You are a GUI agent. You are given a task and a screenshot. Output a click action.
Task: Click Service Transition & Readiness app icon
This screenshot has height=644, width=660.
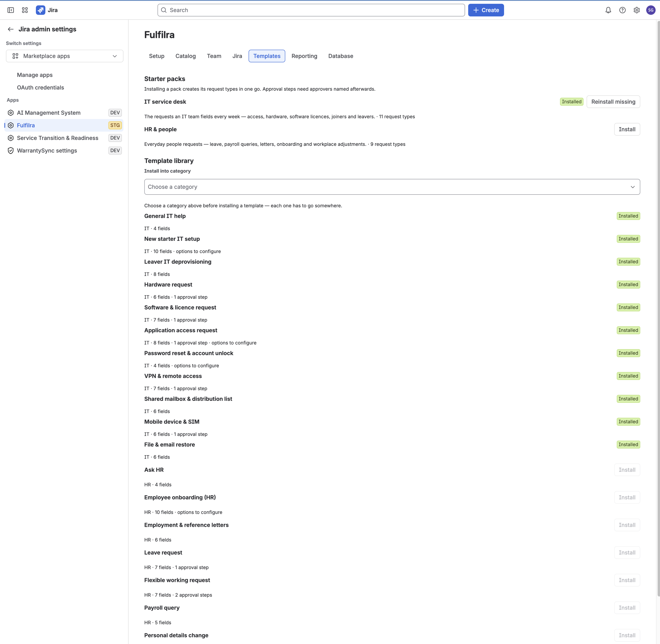[x=11, y=138]
